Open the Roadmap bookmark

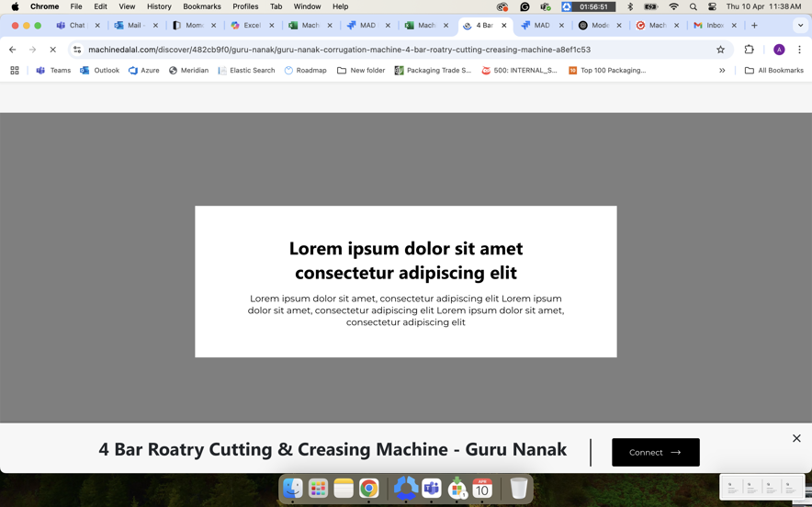coord(306,71)
